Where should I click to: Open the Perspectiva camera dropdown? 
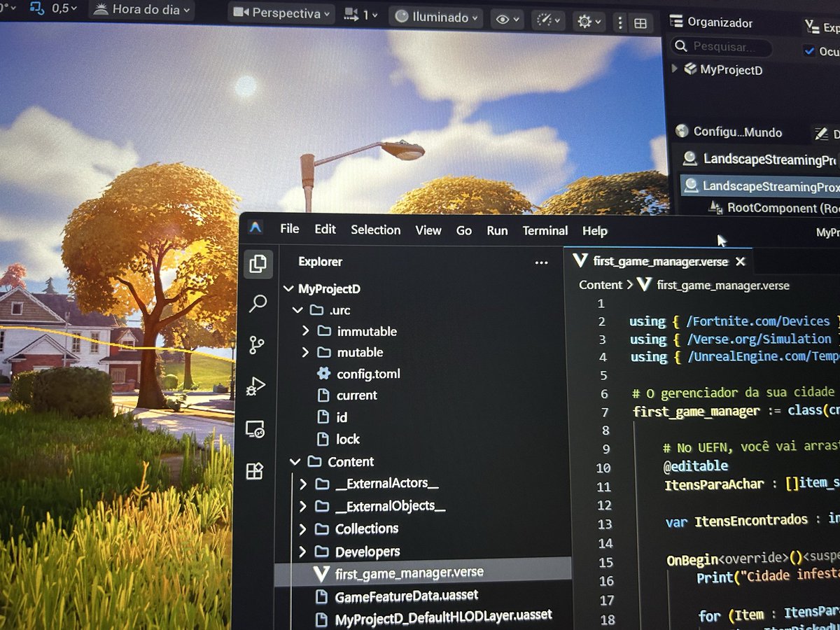click(281, 13)
